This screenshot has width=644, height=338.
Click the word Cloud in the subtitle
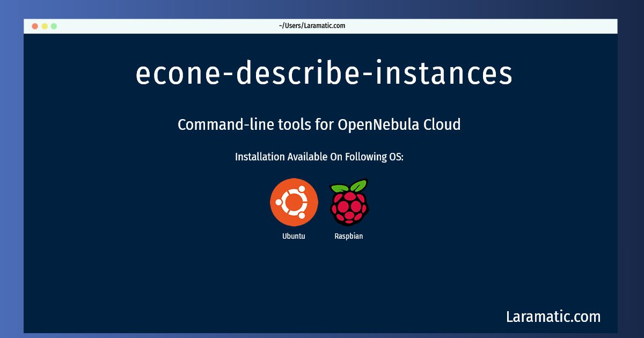point(442,124)
